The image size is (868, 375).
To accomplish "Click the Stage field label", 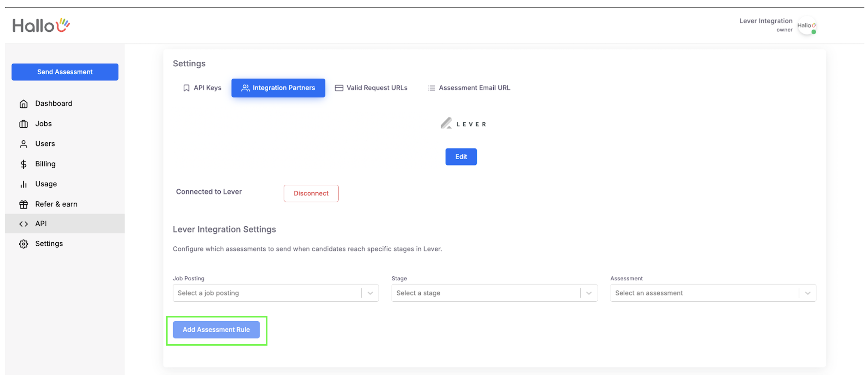I will click(399, 278).
